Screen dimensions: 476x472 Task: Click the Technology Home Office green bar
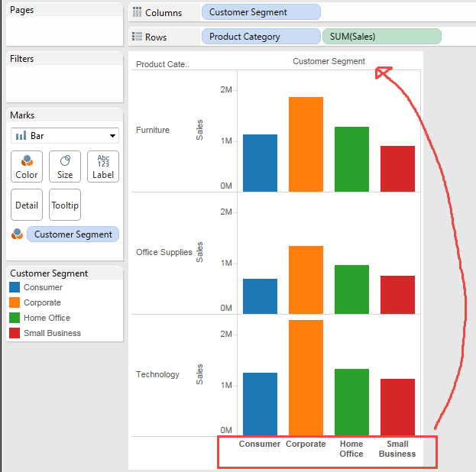351,402
